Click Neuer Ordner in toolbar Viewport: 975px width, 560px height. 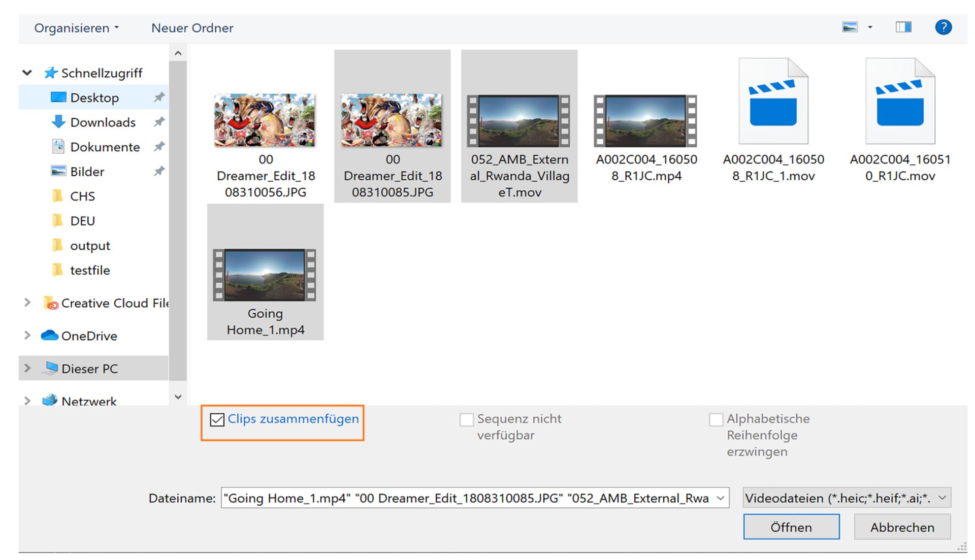(x=192, y=28)
